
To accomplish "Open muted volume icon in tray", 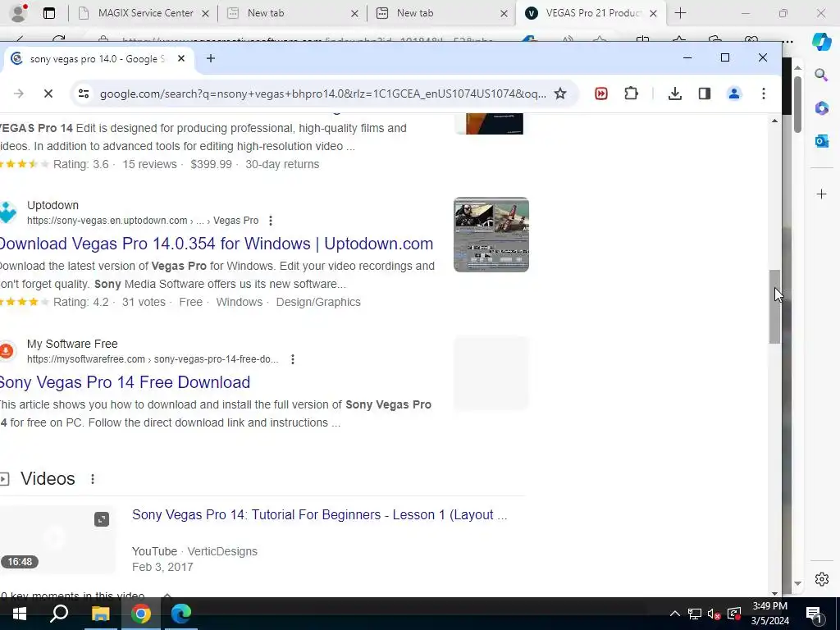I will 714,614.
